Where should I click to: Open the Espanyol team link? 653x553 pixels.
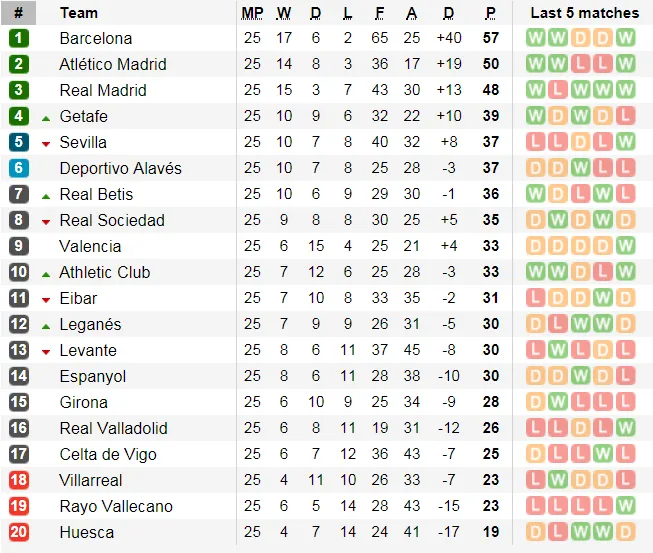tap(92, 376)
